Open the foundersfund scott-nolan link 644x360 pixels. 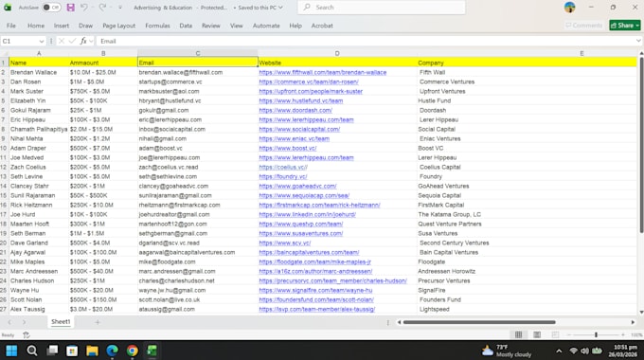point(316,299)
